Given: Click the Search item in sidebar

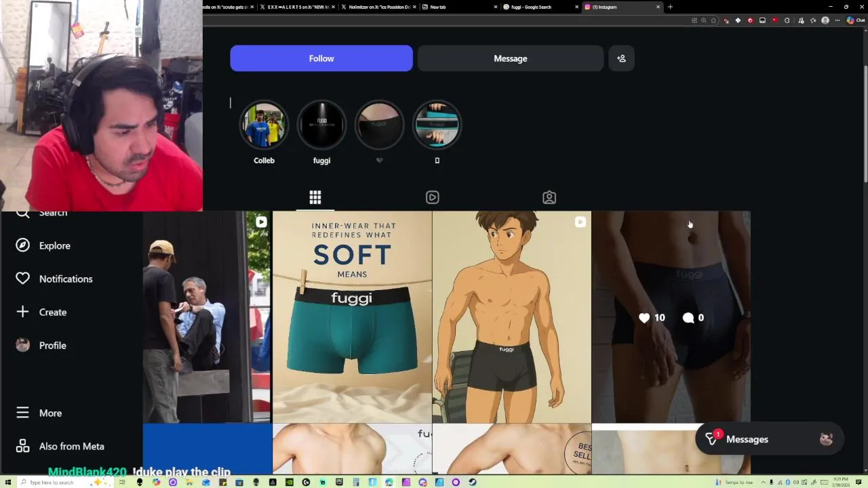Looking at the screenshot, I should (42, 213).
